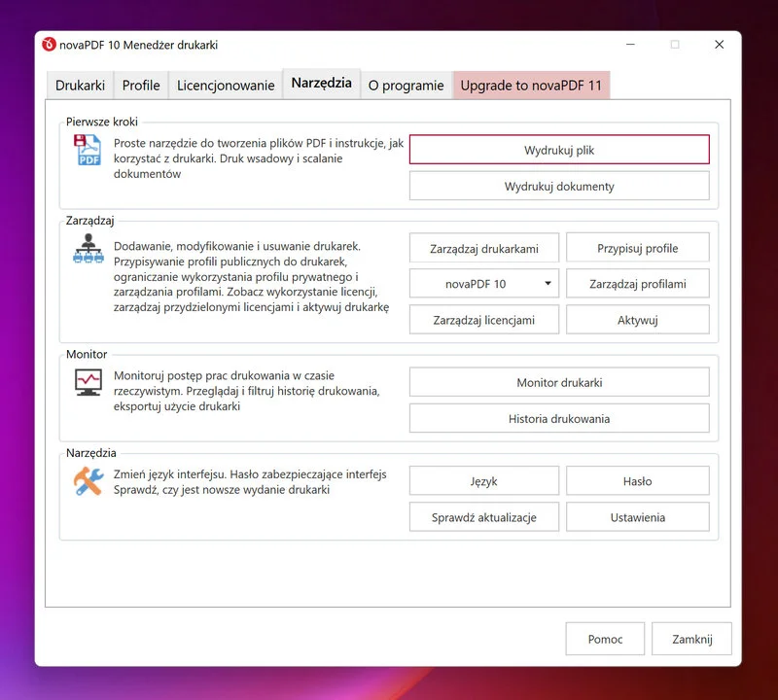Click the Przypisz profile button

point(637,249)
